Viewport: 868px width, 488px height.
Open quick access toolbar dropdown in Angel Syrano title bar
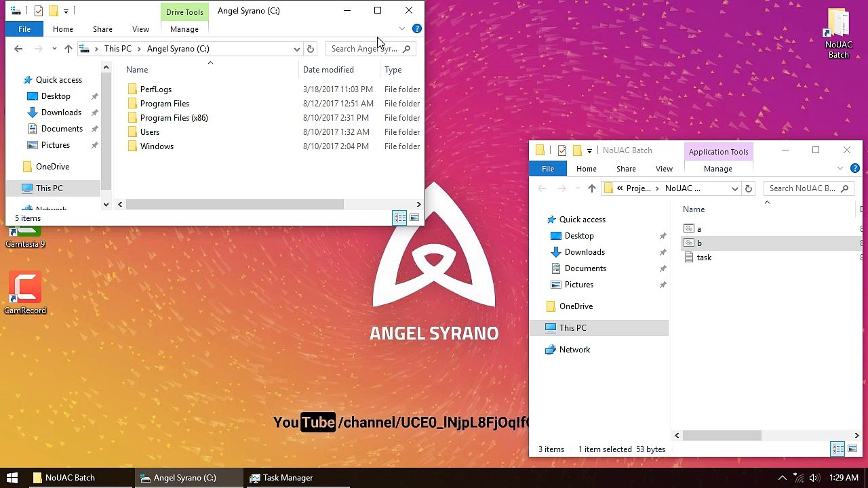[66, 11]
